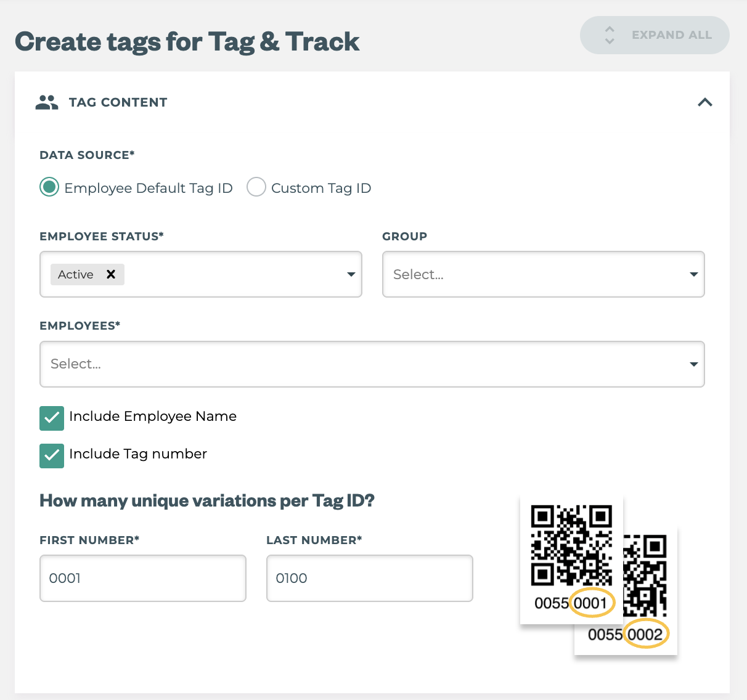The height and width of the screenshot is (700, 747).
Task: Collapse the Tag Content section chevron
Action: (704, 102)
